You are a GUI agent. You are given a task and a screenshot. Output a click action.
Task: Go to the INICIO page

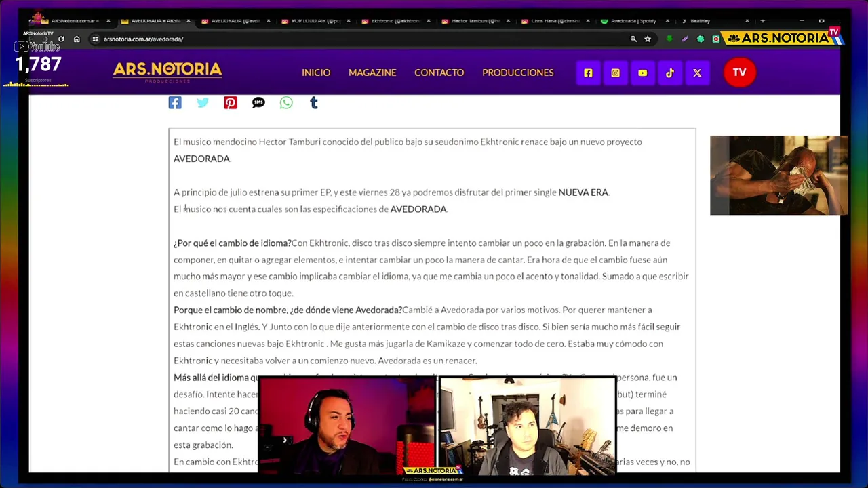point(316,73)
